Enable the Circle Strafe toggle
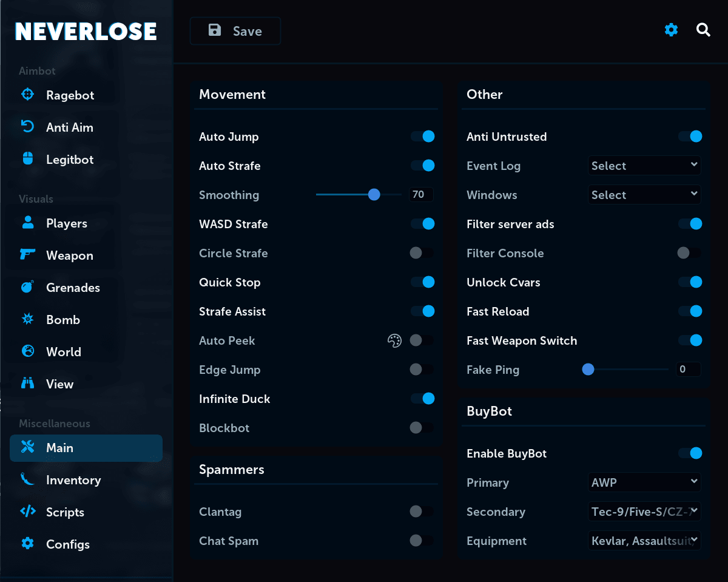The width and height of the screenshot is (728, 582). click(422, 253)
